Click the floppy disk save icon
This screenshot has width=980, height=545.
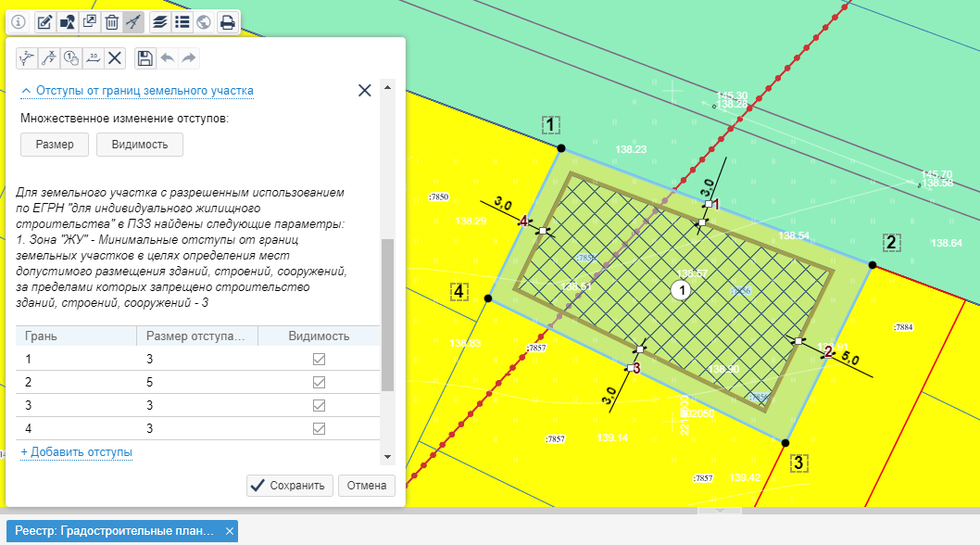coord(144,58)
